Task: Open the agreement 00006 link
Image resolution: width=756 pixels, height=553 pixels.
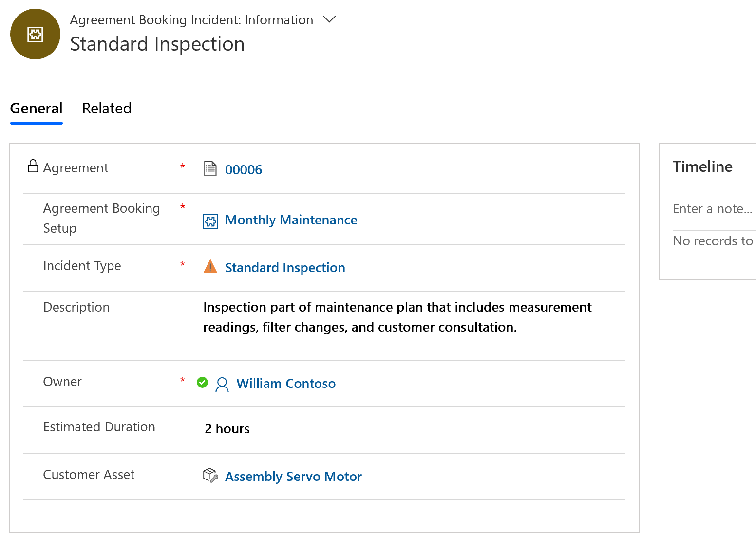Action: point(244,170)
